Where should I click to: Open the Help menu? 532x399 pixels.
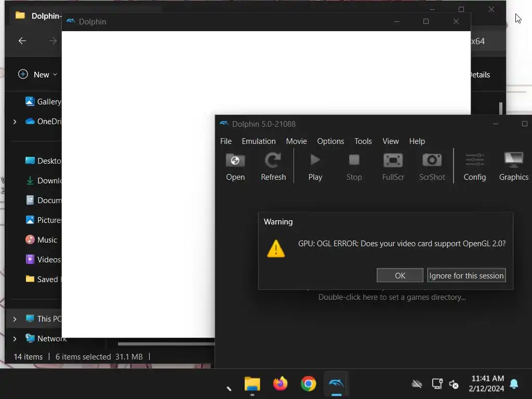[x=417, y=141]
